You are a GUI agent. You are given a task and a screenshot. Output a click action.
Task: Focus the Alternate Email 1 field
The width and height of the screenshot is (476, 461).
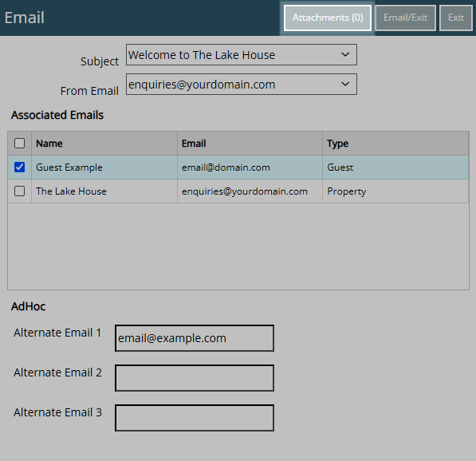(x=195, y=338)
